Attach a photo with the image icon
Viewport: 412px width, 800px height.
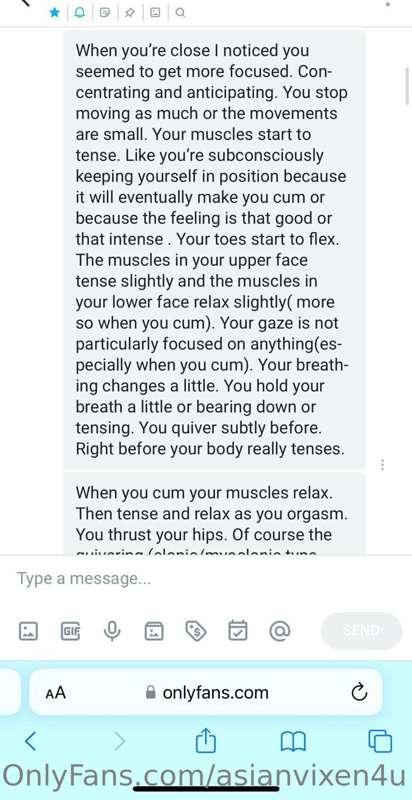pyautogui.click(x=28, y=631)
